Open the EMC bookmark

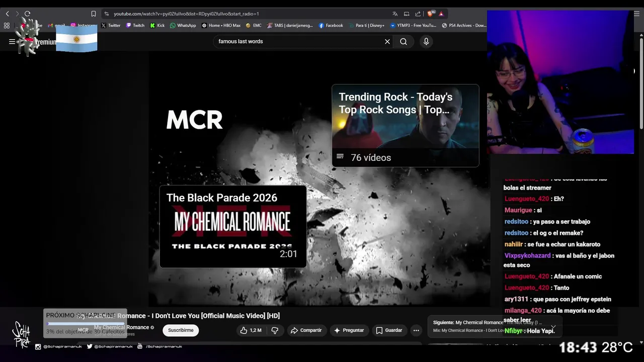tap(254, 25)
